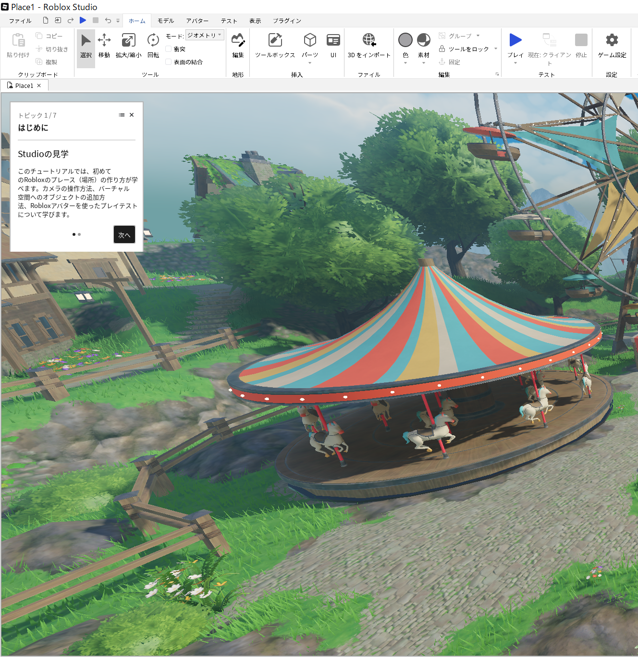Switch to the モデル tab
The image size is (638, 672).
pyautogui.click(x=166, y=21)
